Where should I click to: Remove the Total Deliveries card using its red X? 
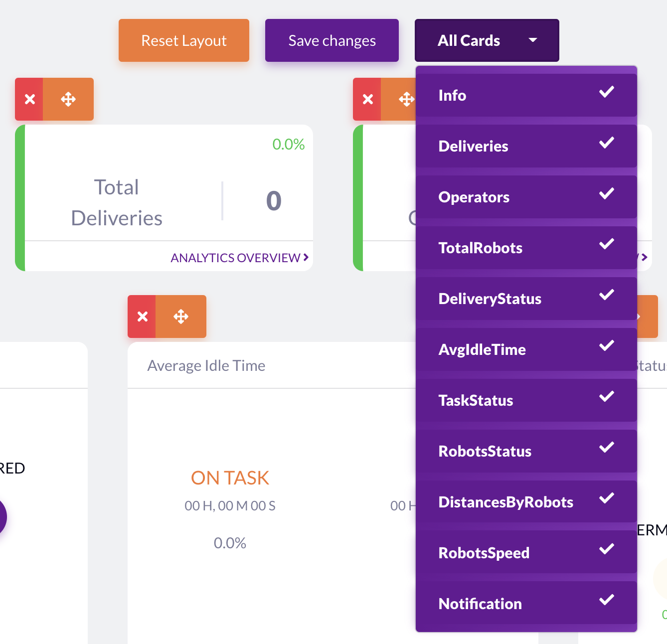tap(29, 99)
